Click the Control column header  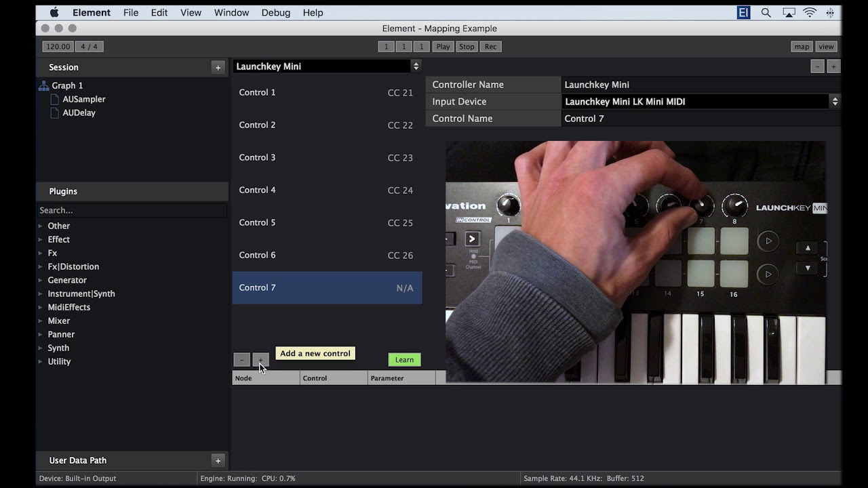334,378
